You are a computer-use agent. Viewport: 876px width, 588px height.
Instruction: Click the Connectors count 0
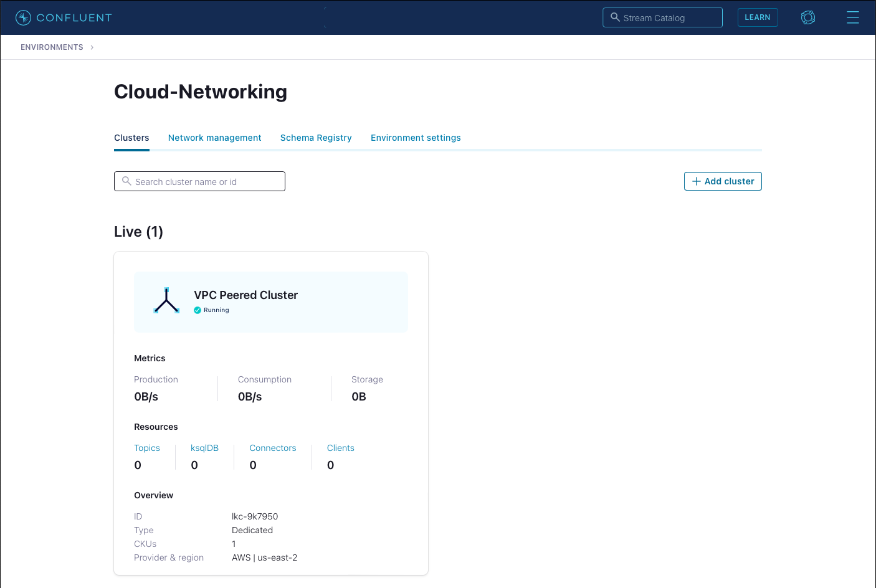(x=253, y=465)
